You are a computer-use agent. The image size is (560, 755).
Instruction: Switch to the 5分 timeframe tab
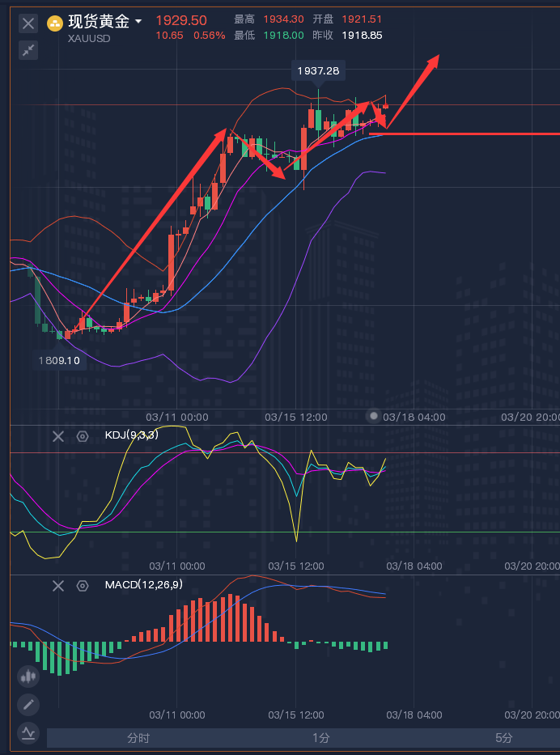click(503, 738)
